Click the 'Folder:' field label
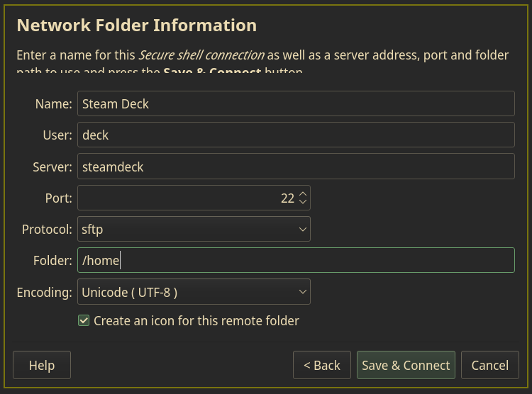Screen dimensions: 532x394 click(x=52, y=260)
